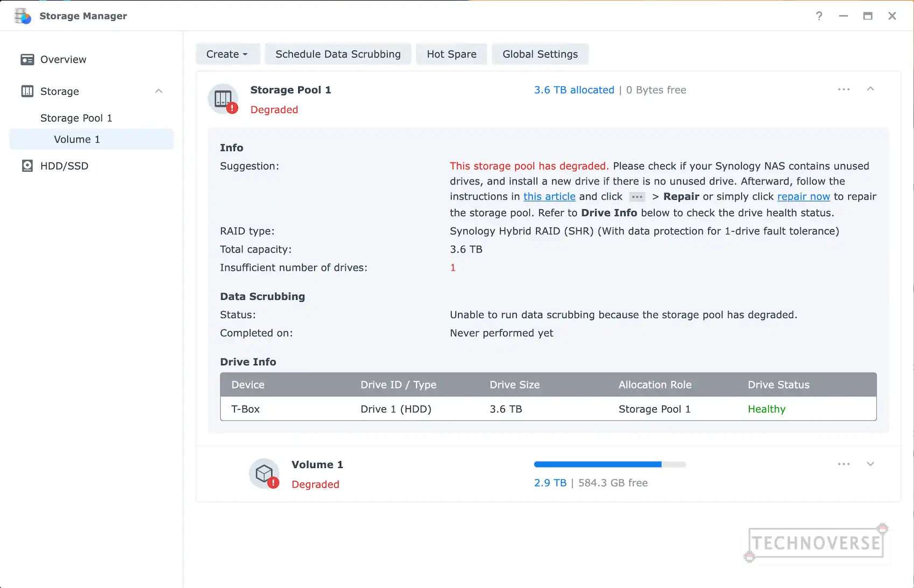Screen dimensions: 914x588
Task: Click 'Storage Pool 1' allocation role cell
Action: click(x=655, y=409)
